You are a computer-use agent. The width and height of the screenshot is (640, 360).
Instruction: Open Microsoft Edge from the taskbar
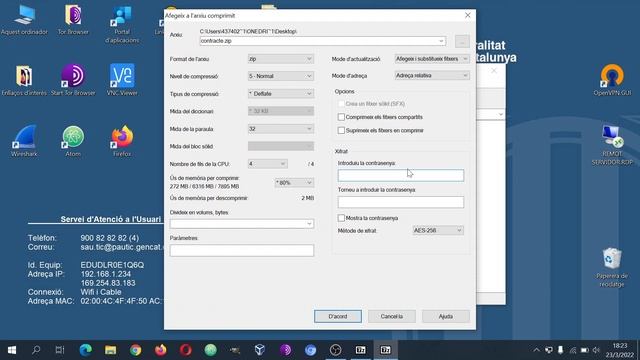point(85,350)
